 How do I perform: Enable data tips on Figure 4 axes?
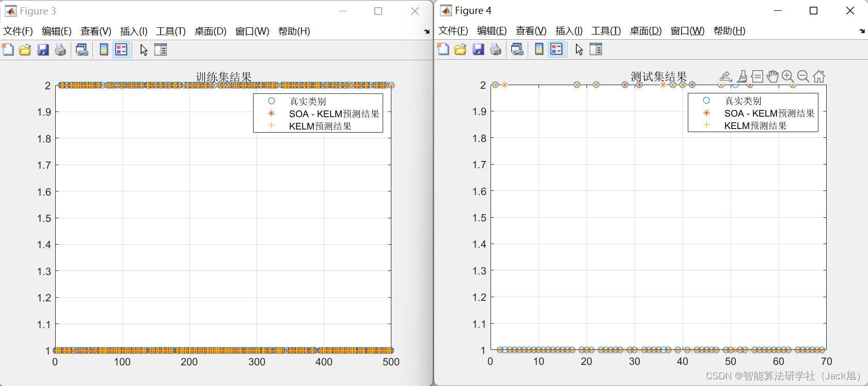(757, 76)
